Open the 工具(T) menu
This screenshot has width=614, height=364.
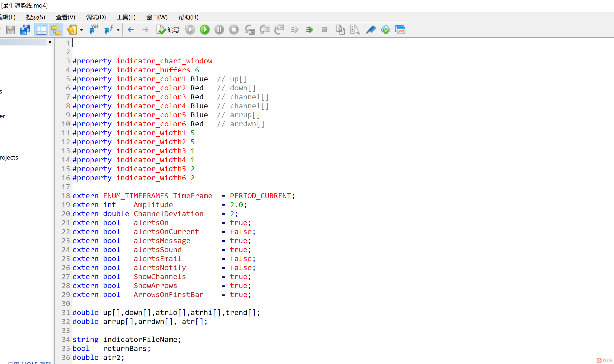tap(126, 17)
